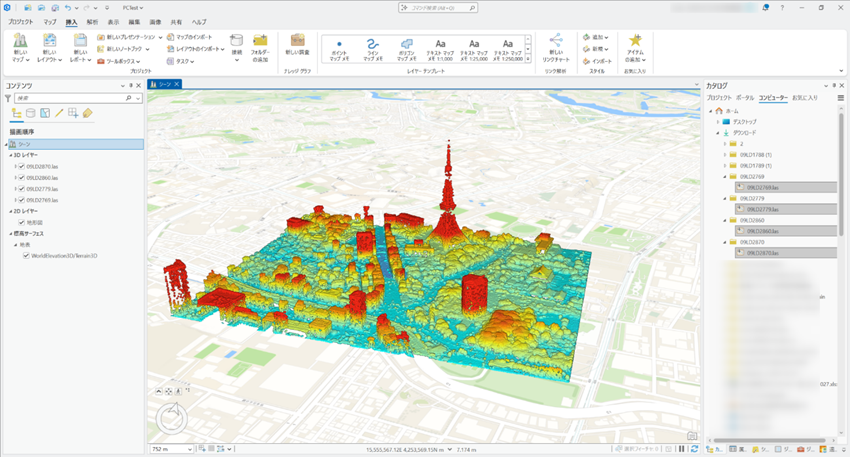Click the New Layout (新しいレイアウト) icon
This screenshot has width=850, height=457.
(49, 41)
